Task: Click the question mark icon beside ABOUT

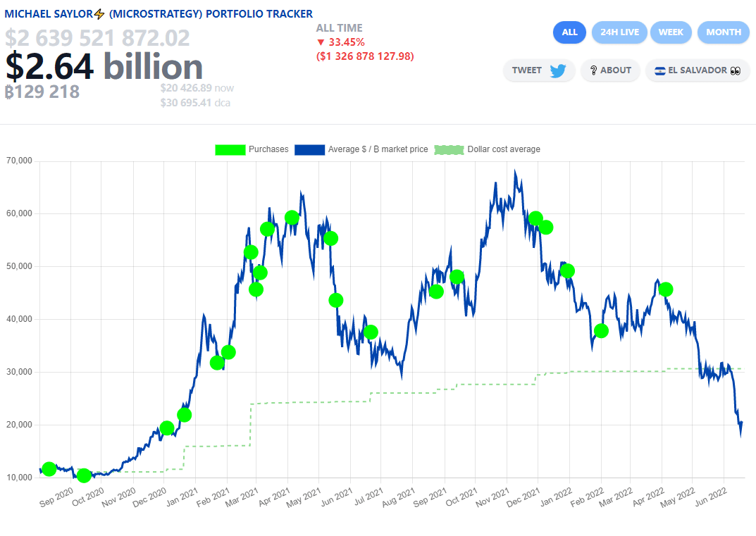Action: [593, 70]
